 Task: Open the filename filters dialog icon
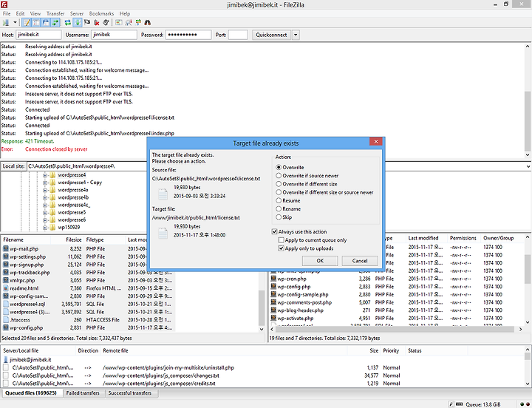click(118, 23)
